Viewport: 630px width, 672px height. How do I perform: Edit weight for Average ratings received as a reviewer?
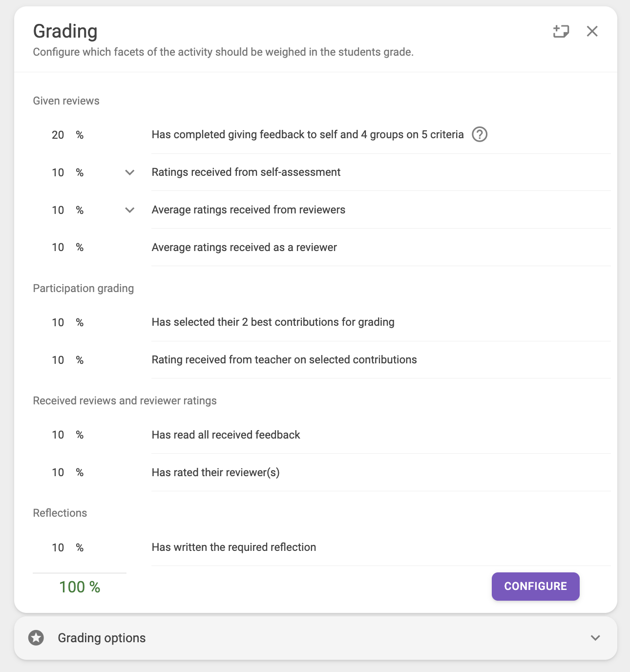click(58, 248)
